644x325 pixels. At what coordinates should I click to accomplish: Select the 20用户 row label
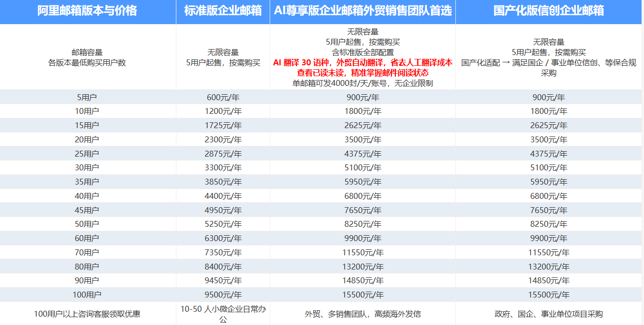[87, 140]
